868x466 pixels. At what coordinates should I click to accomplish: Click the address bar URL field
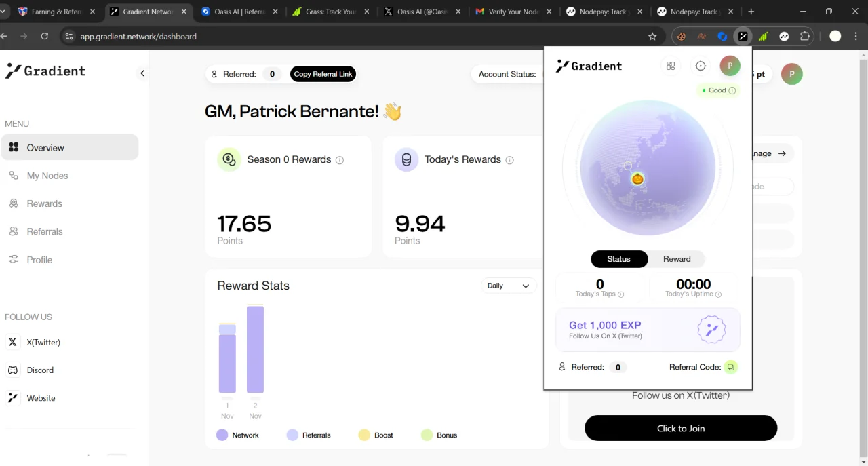pyautogui.click(x=359, y=37)
